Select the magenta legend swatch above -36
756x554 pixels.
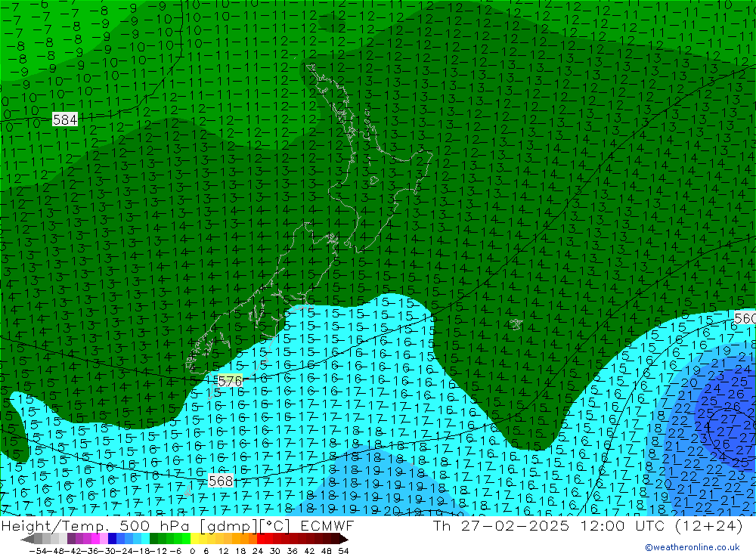tap(95, 538)
